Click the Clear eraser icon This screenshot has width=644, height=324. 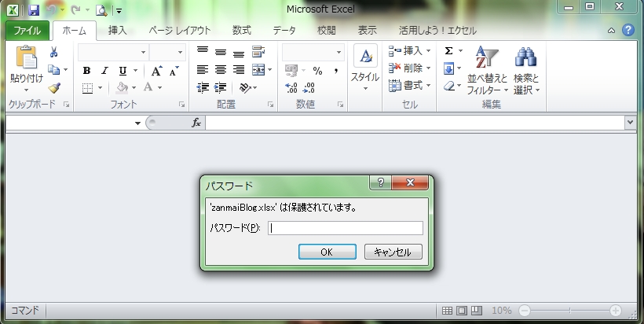[449, 86]
